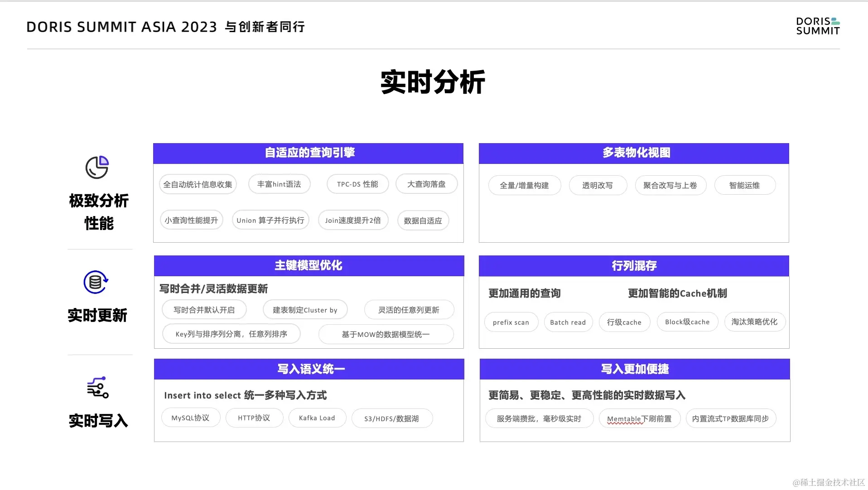
Task: Click 更简易、更稳定、更高性能的实时数据写入 subtitle
Action: pos(587,395)
